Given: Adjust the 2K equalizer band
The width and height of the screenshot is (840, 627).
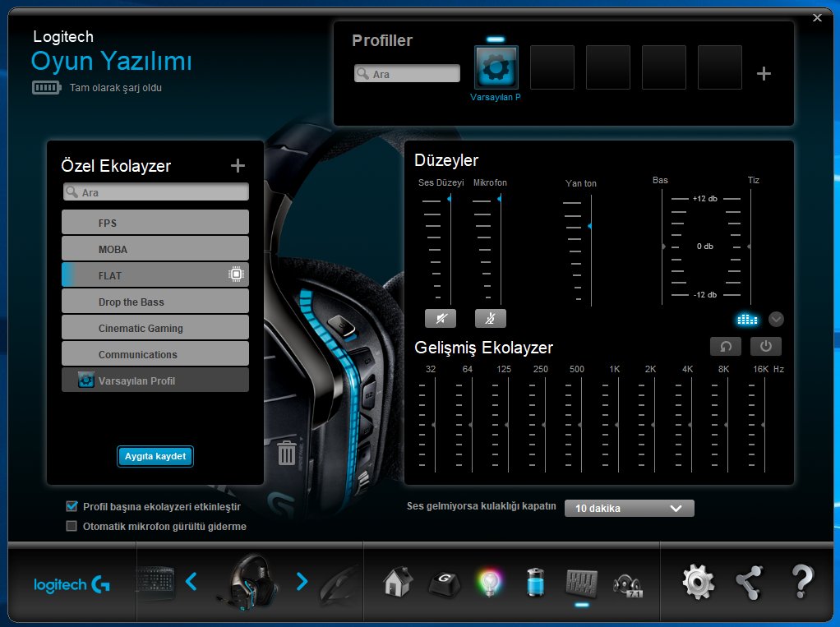Looking at the screenshot, I should click(x=654, y=425).
